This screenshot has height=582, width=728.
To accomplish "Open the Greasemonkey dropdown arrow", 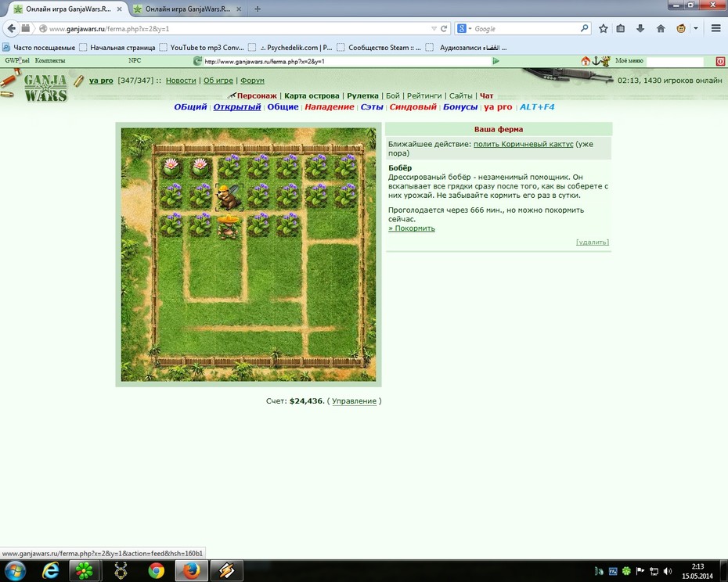I will click(695, 29).
